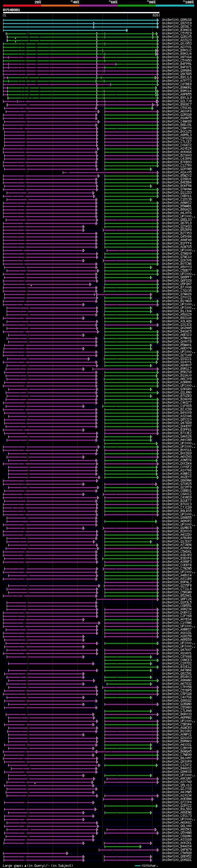Select label UniRef100_Q8DLD3
Viewport: 197px width, 868px height.
tap(177, 220)
